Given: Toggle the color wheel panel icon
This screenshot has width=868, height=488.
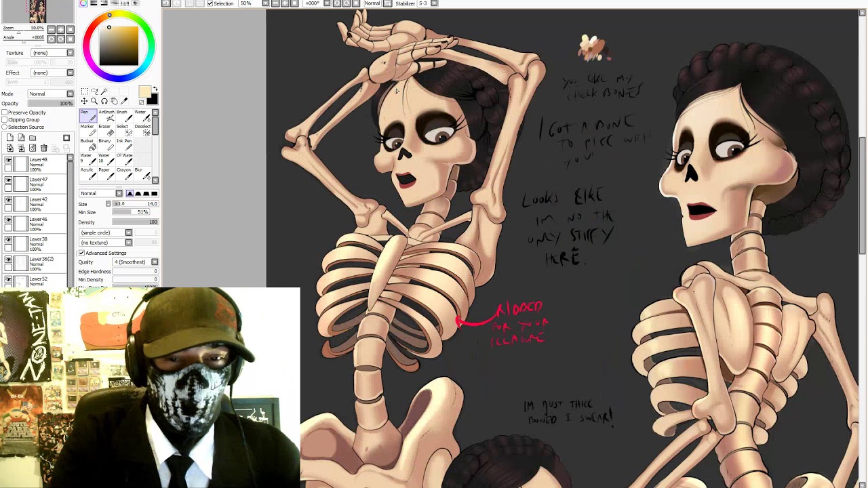Looking at the screenshot, I should (x=83, y=3).
